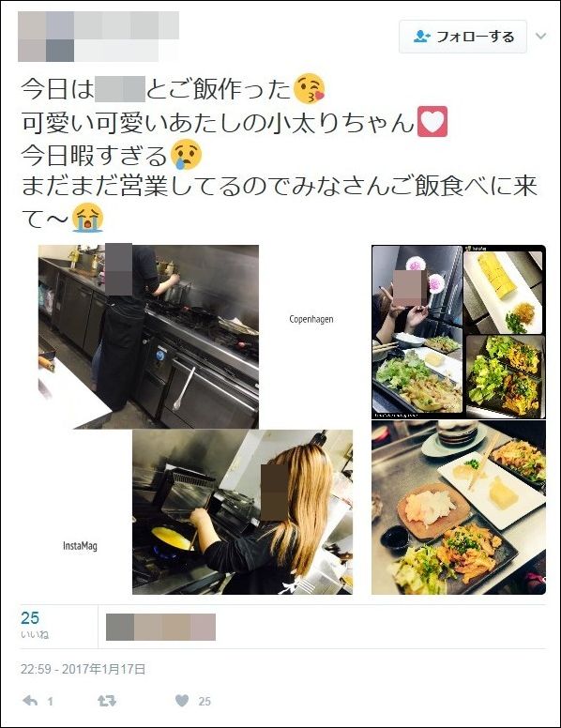Screen dimensions: 561x728
Task: Open the kitchen stove collage photo
Action: [195, 419]
